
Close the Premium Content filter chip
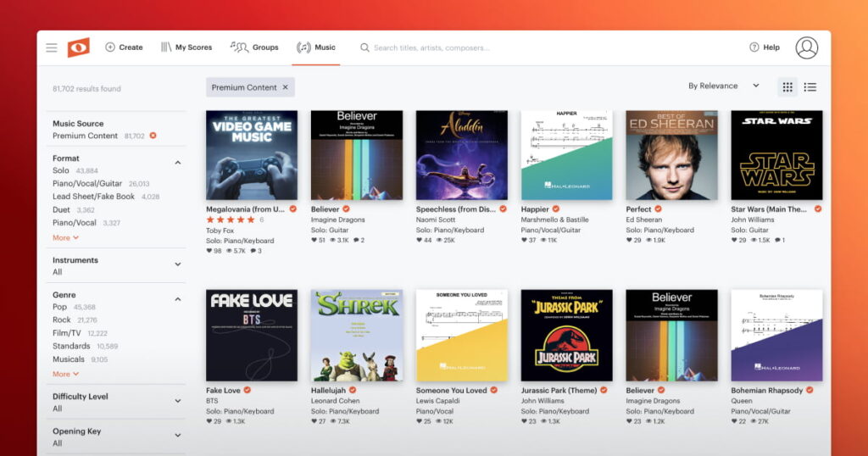point(285,87)
